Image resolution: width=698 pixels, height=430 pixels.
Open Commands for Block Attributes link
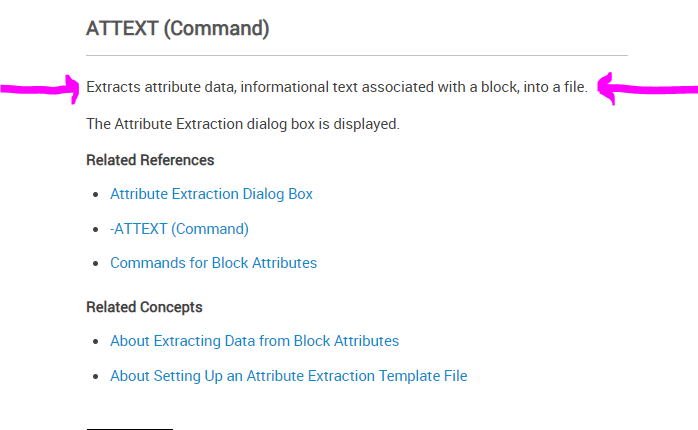[x=213, y=263]
